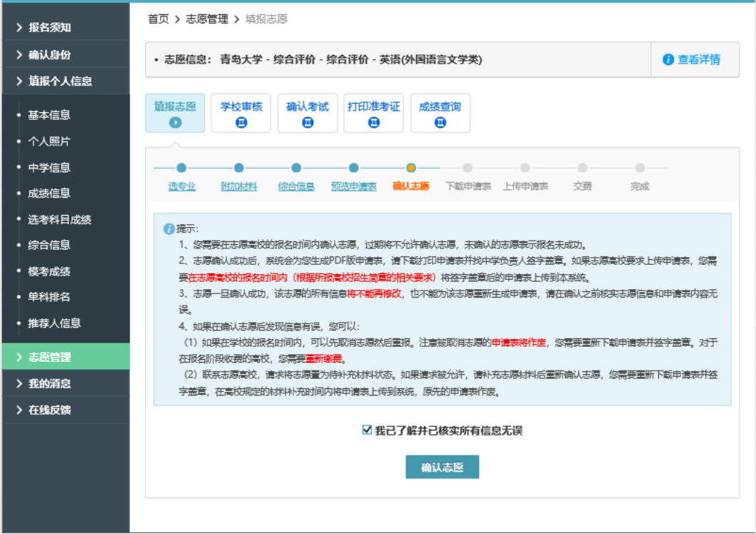
Task: Click the icon under 学校审核
Action: coord(241,123)
